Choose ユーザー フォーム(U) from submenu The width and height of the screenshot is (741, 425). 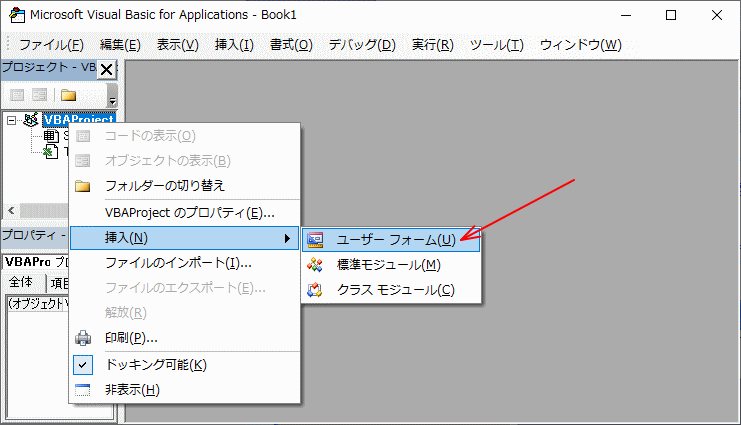pyautogui.click(x=391, y=240)
